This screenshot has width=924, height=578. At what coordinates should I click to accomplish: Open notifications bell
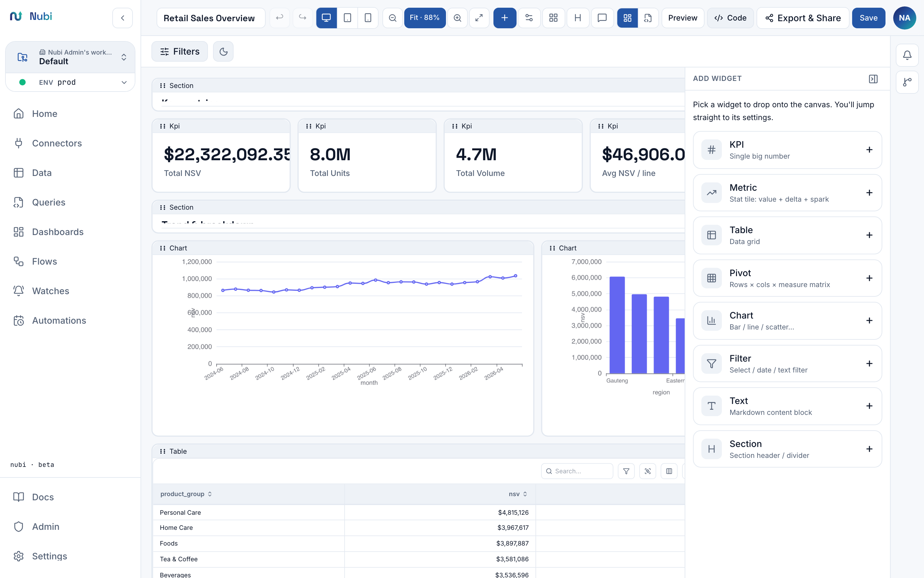907,56
